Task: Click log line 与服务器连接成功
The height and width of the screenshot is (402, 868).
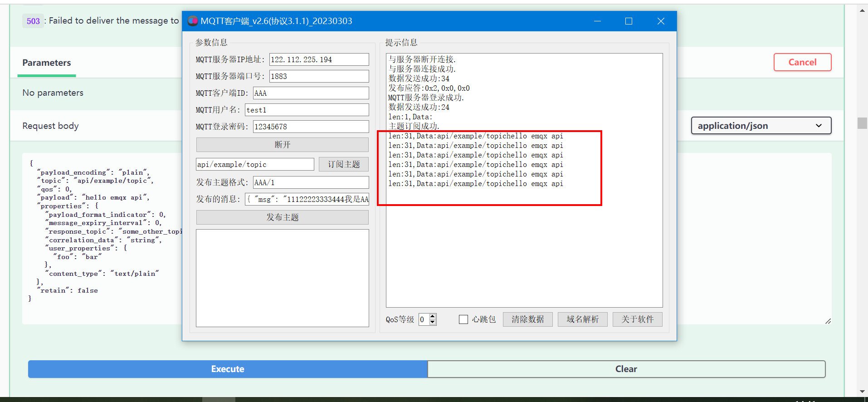Action: click(x=422, y=69)
